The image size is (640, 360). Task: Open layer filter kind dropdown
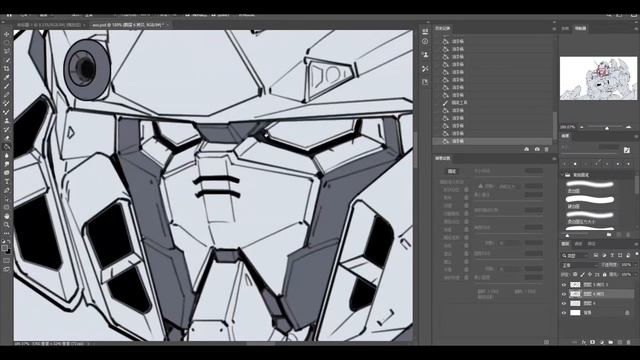[576, 256]
